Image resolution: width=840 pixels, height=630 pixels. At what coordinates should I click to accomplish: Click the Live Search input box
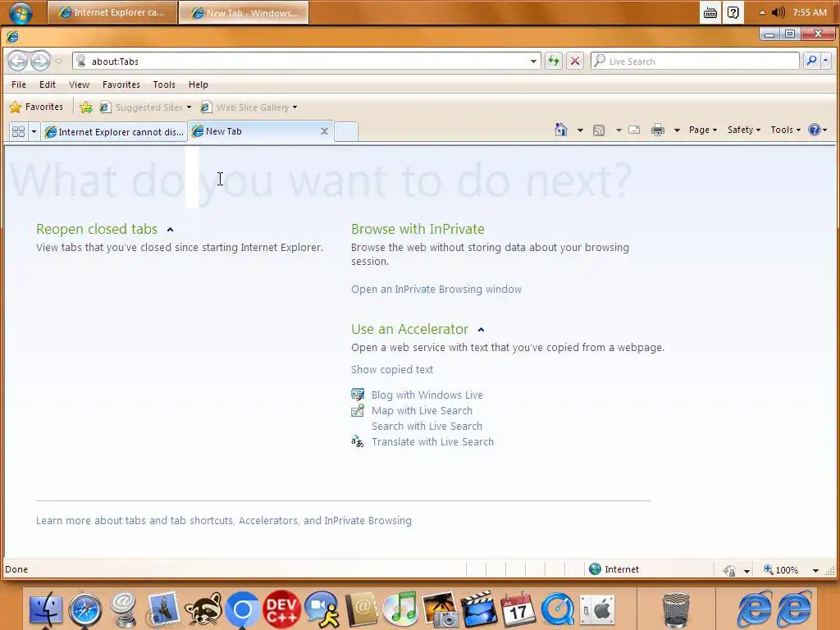[695, 61]
